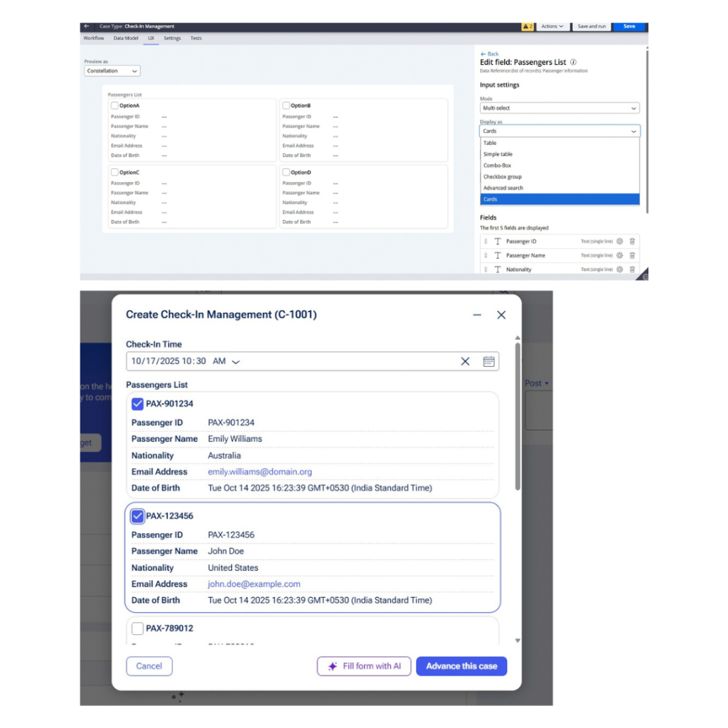This screenshot has height=728, width=728.
Task: Click the Fill form with AI button
Action: (x=364, y=666)
